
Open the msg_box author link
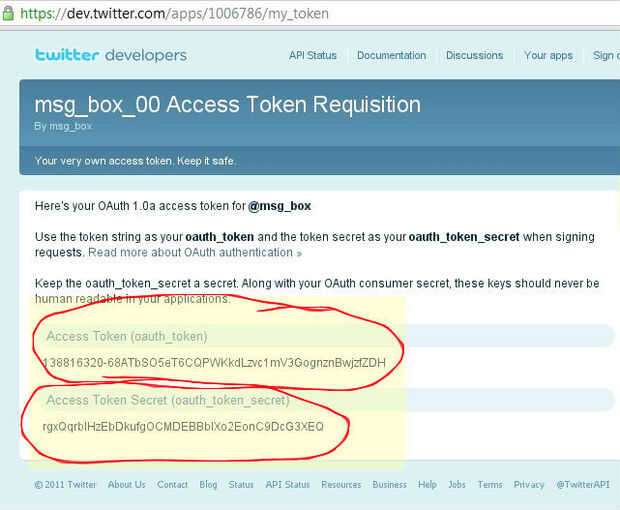[x=71, y=126]
